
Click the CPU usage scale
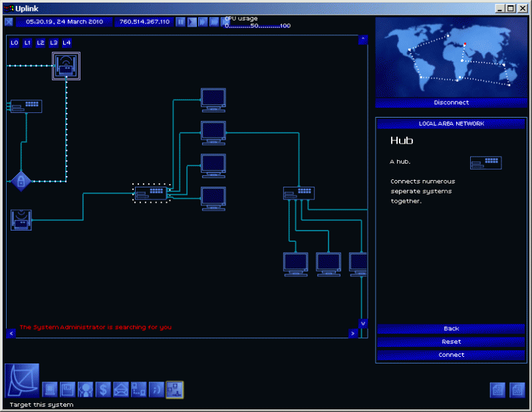click(x=258, y=26)
